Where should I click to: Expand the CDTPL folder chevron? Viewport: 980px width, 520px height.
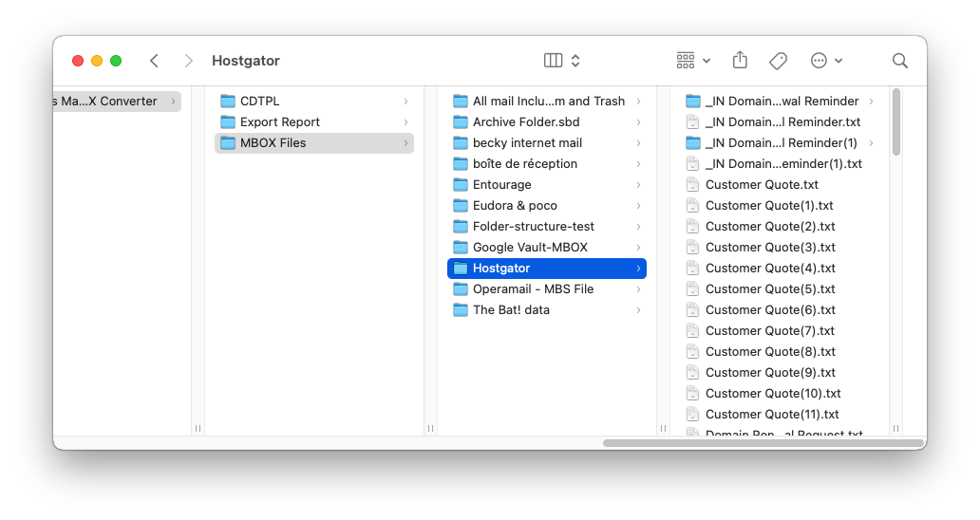click(x=406, y=102)
